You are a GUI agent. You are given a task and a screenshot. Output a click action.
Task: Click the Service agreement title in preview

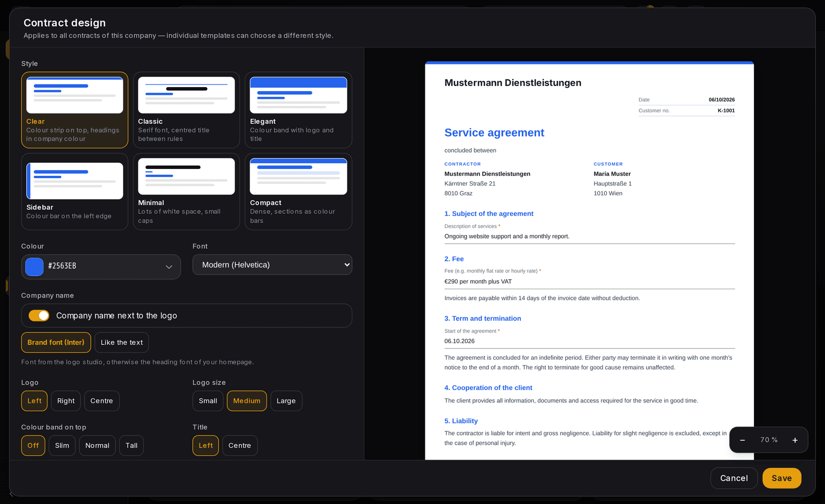[494, 132]
